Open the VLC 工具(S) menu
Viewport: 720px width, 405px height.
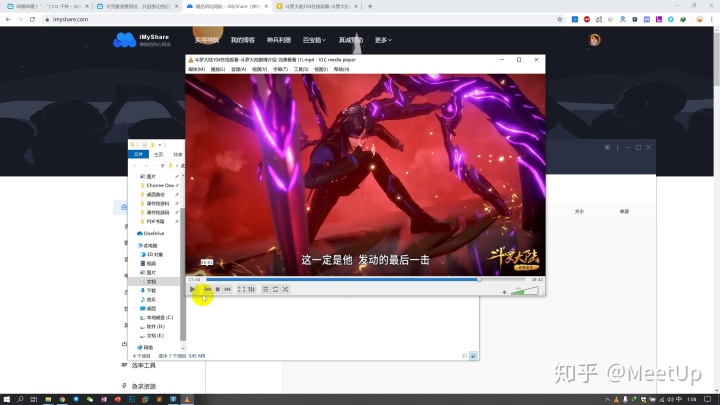click(301, 69)
